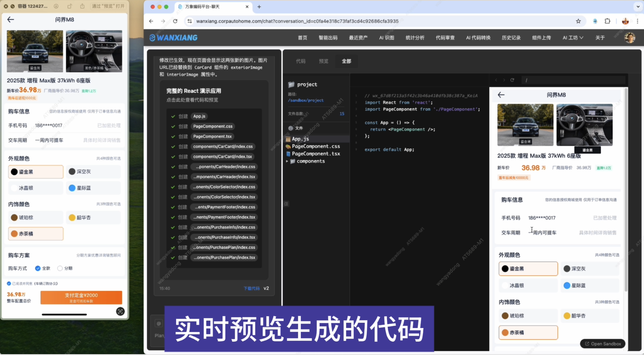Open 代码审查 navigation item
The width and height of the screenshot is (644, 355).
point(445,38)
